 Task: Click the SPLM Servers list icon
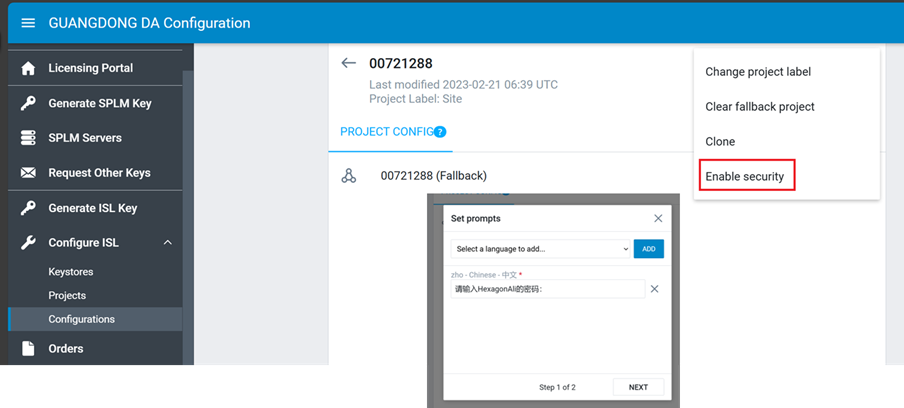tap(28, 138)
